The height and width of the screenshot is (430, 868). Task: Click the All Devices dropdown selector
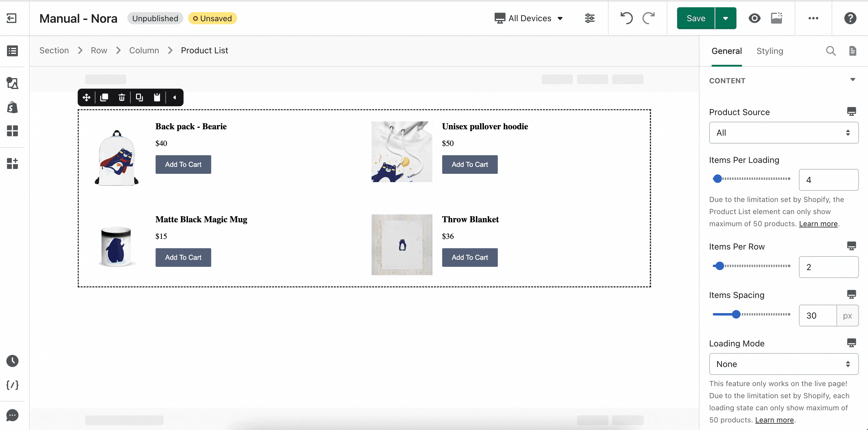pos(529,18)
